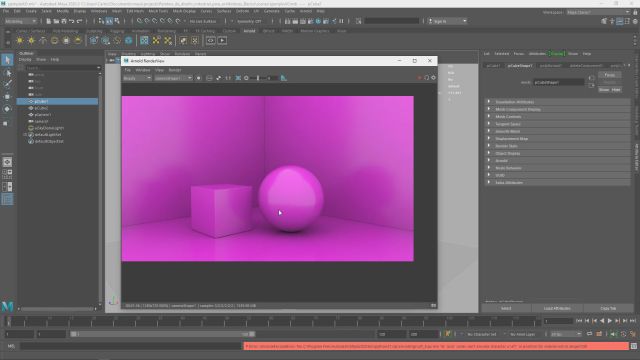This screenshot has width=640, height=360.
Task: Activate the Move tool in the toolbox
Action: (7, 97)
